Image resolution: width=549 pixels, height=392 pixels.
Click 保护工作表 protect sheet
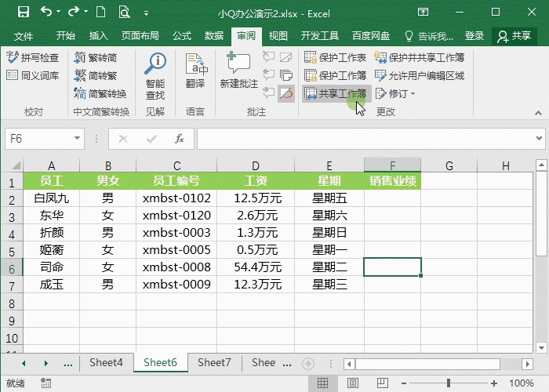pos(336,58)
